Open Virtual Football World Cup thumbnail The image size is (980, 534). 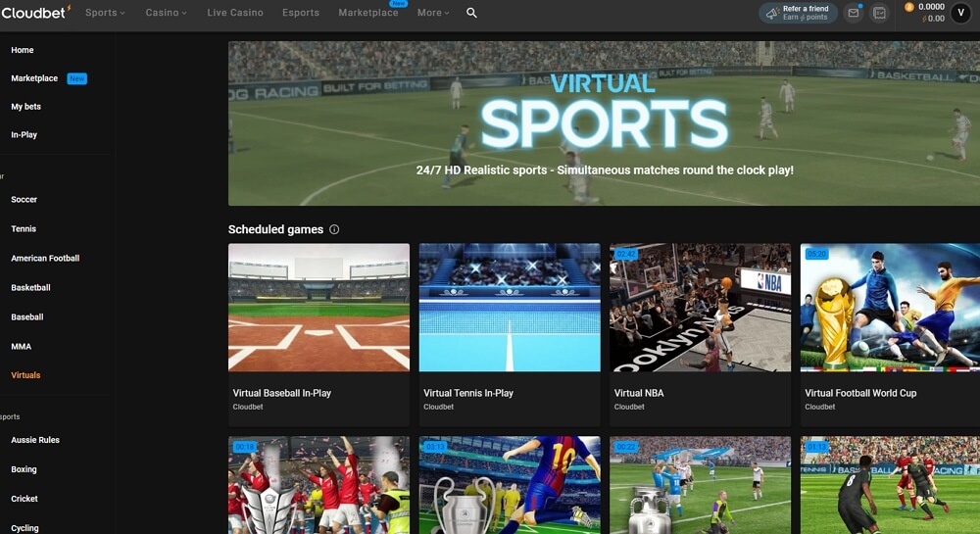point(890,308)
